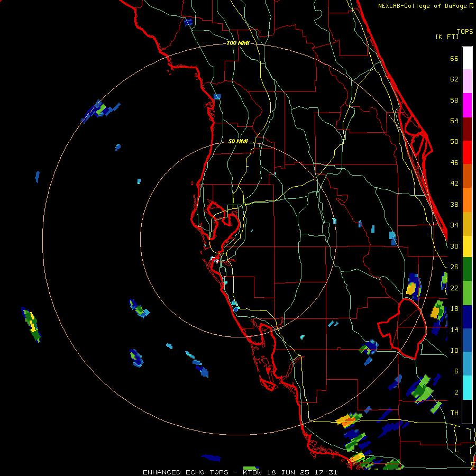Click the light green legend swatch
This screenshot has width=476, height=476.
[467, 293]
